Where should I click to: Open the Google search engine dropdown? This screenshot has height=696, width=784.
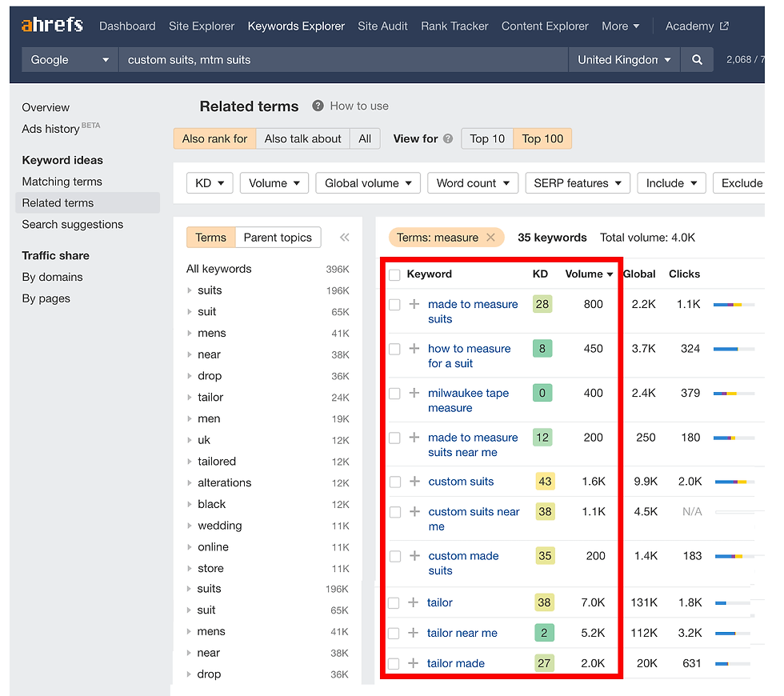(70, 60)
